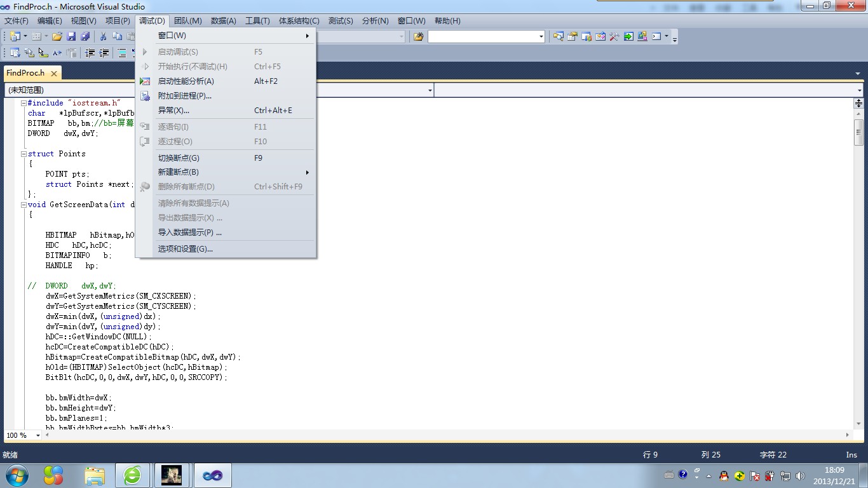Click the New Project toolbar icon
This screenshot has height=488, width=868.
[x=15, y=36]
